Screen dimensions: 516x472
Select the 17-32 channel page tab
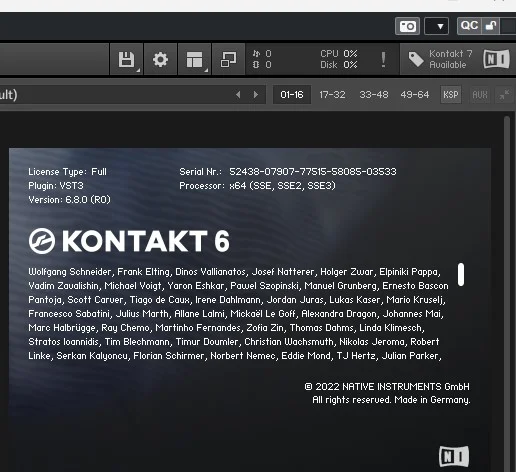(332, 95)
